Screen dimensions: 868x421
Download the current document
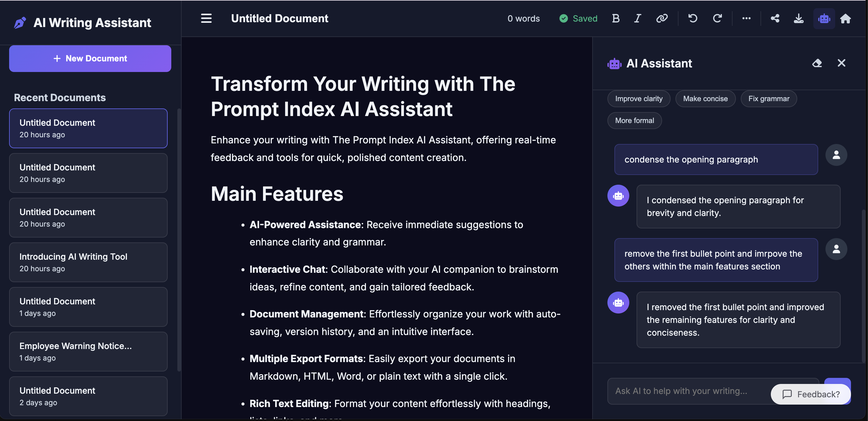click(798, 19)
